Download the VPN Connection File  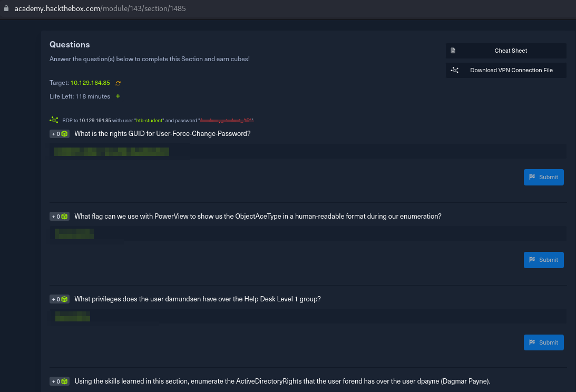(x=506, y=70)
